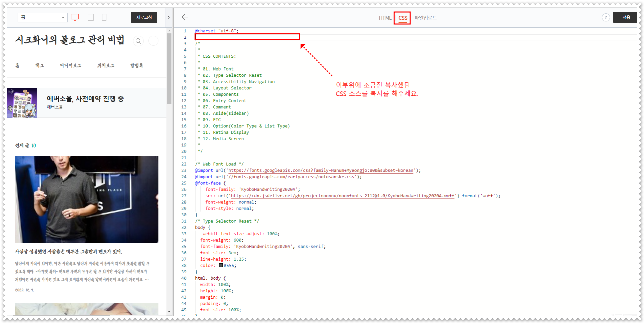Place cursor on empty CSS line 2
The height and width of the screenshot is (323, 644).
(247, 37)
